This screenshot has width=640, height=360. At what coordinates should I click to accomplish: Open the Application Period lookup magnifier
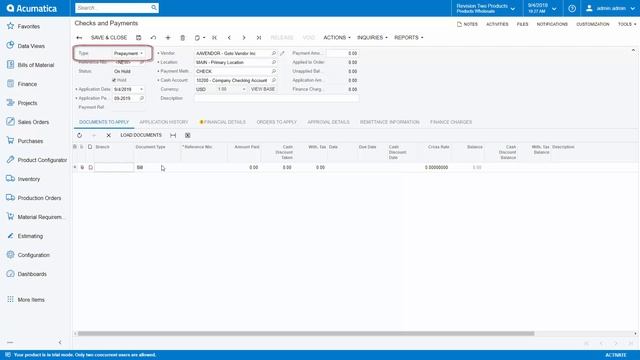tap(142, 98)
